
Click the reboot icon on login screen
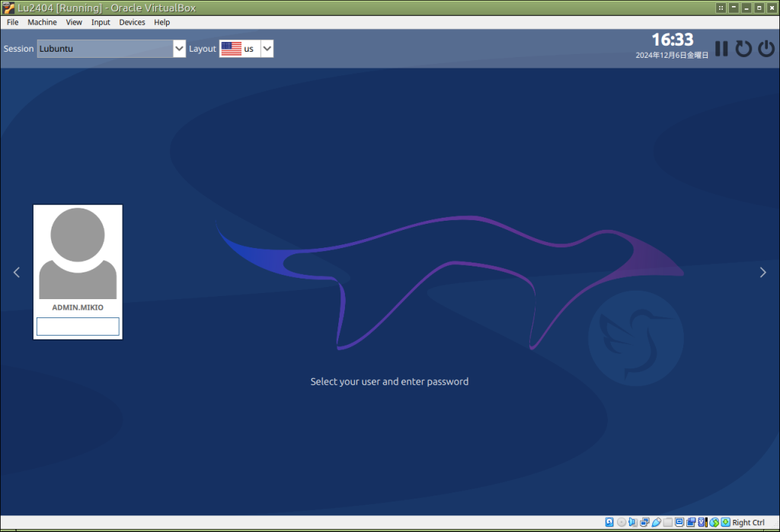tap(743, 49)
